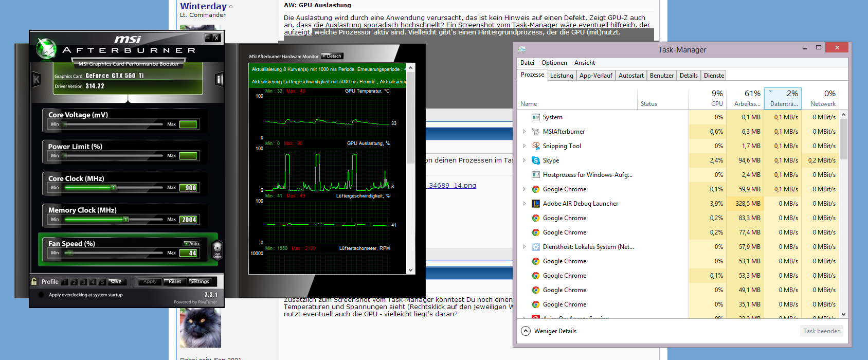Select profile slot 5 in Afterburner
This screenshot has width=868, height=360.
click(102, 282)
